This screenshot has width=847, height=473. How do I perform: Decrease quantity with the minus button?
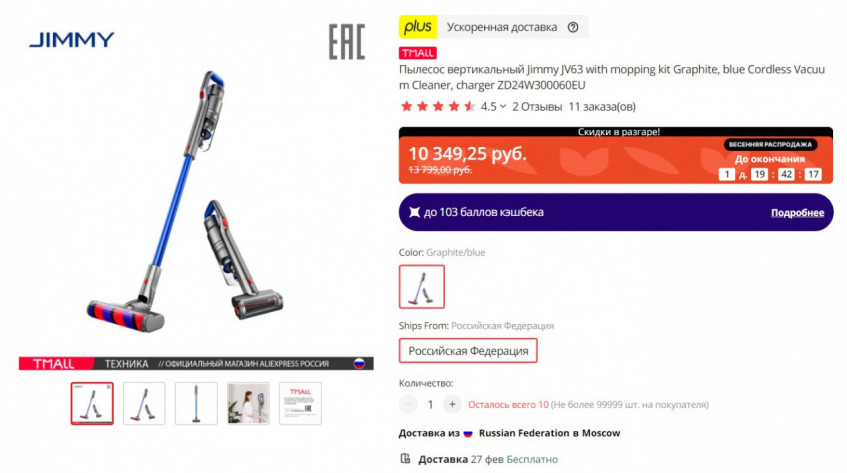pos(408,404)
